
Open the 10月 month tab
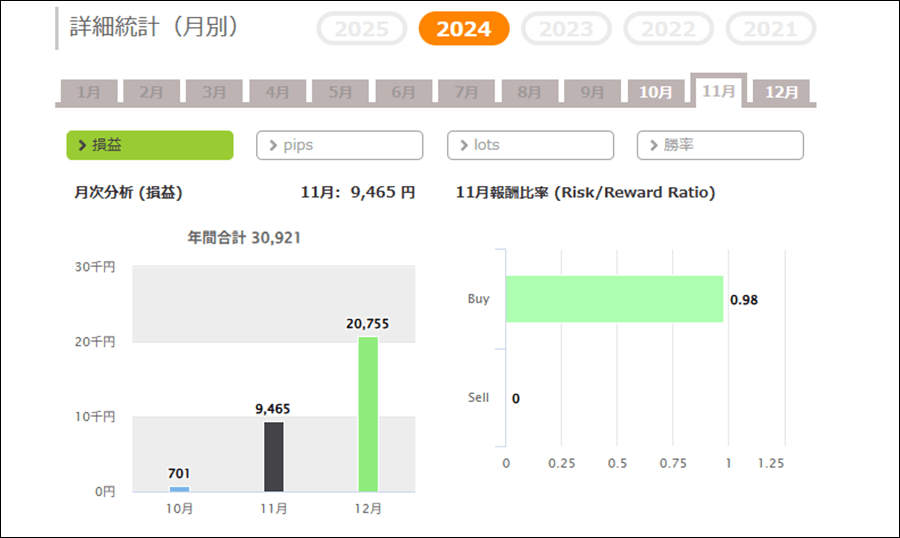(656, 92)
